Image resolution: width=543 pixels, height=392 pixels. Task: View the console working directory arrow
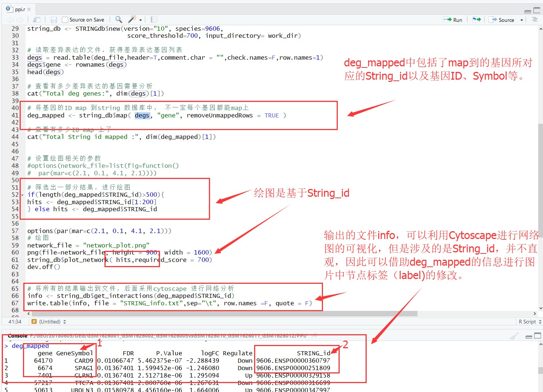click(x=314, y=336)
